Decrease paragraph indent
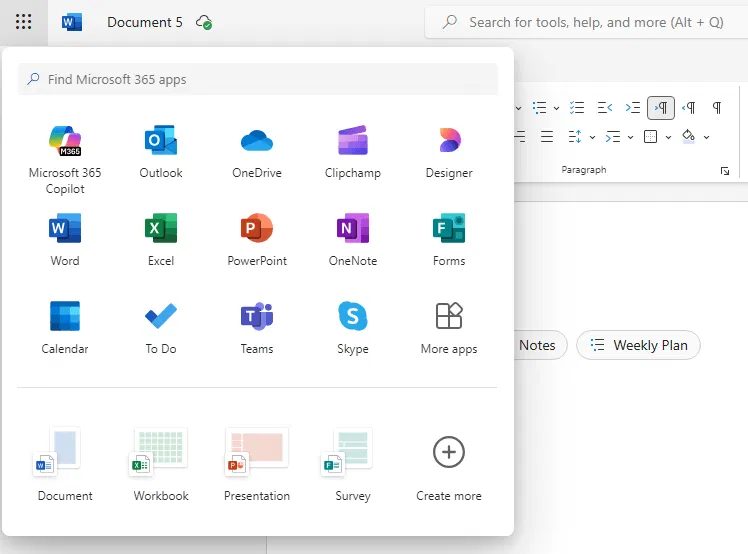The image size is (748, 554). point(604,108)
